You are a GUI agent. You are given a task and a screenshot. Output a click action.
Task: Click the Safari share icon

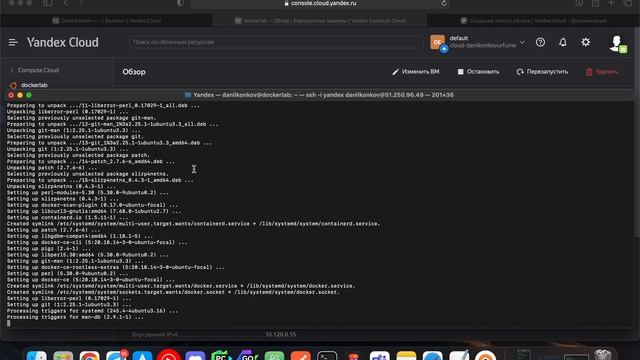[596, 3]
